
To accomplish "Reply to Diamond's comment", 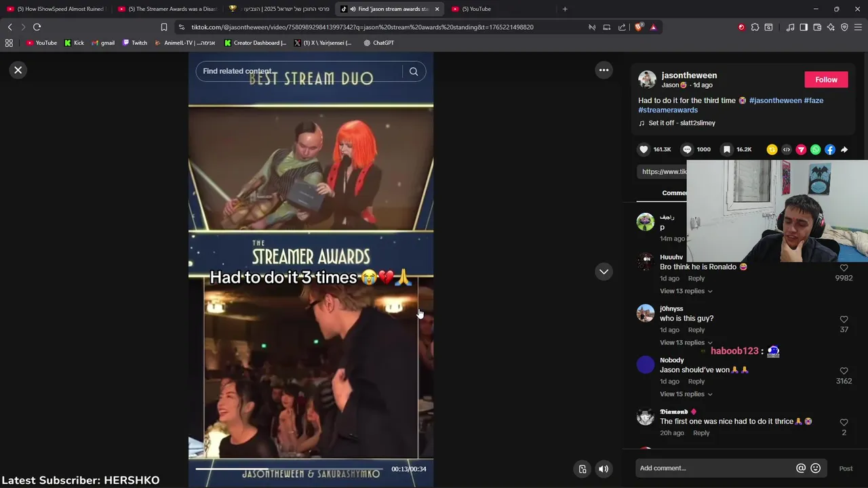I will (701, 433).
